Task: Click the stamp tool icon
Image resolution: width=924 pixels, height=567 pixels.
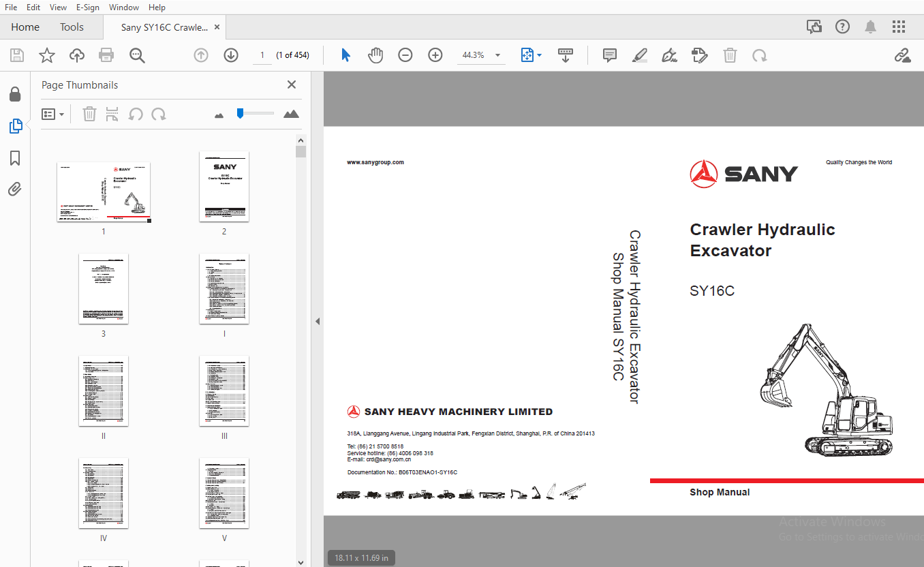Action: (x=699, y=55)
